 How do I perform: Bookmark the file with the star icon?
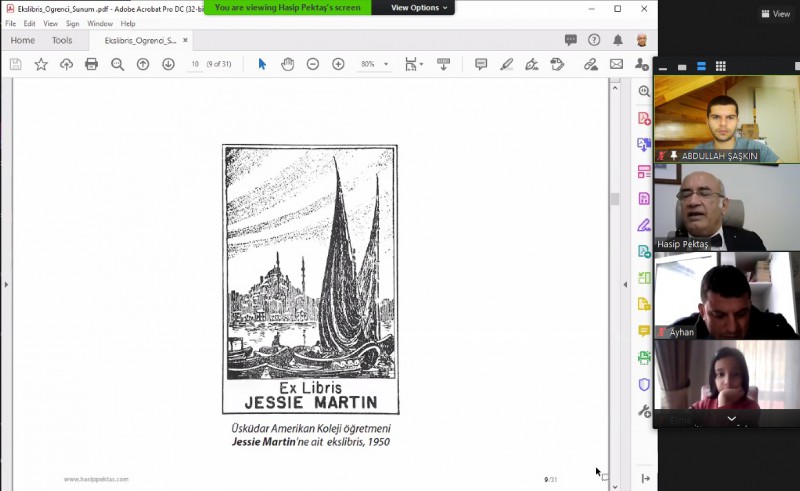(x=41, y=64)
